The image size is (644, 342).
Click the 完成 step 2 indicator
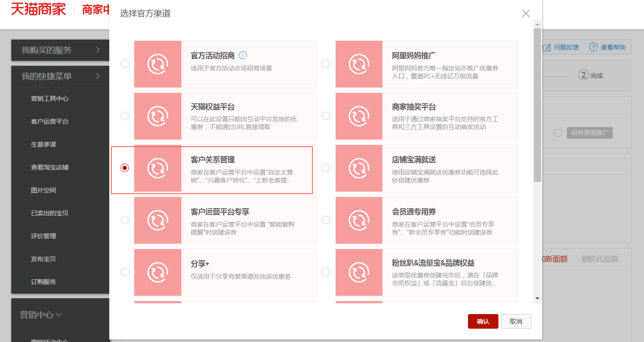[591, 75]
